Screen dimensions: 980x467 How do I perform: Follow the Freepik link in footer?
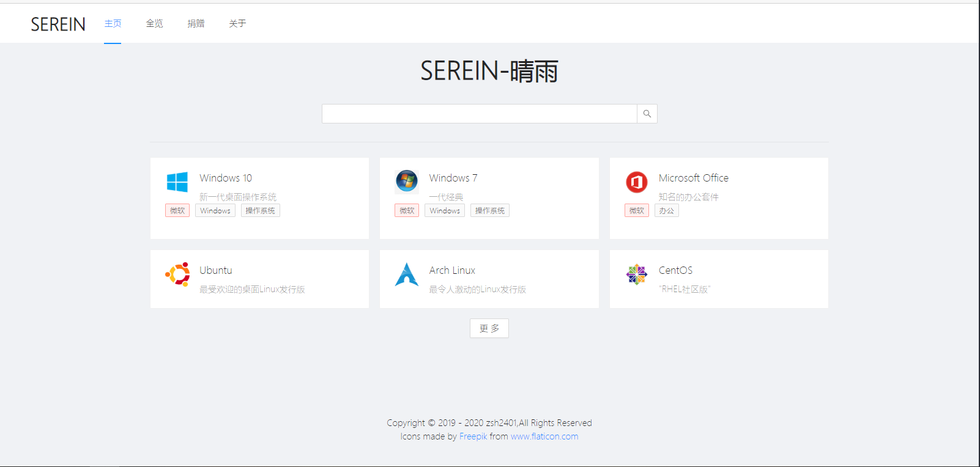473,436
